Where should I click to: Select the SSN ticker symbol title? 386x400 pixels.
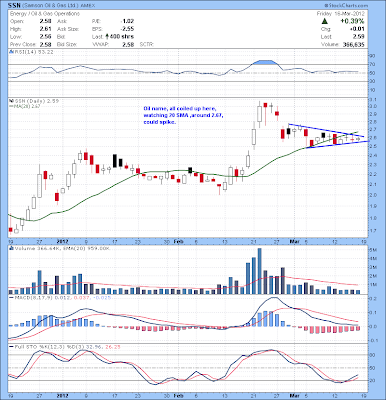(15, 6)
